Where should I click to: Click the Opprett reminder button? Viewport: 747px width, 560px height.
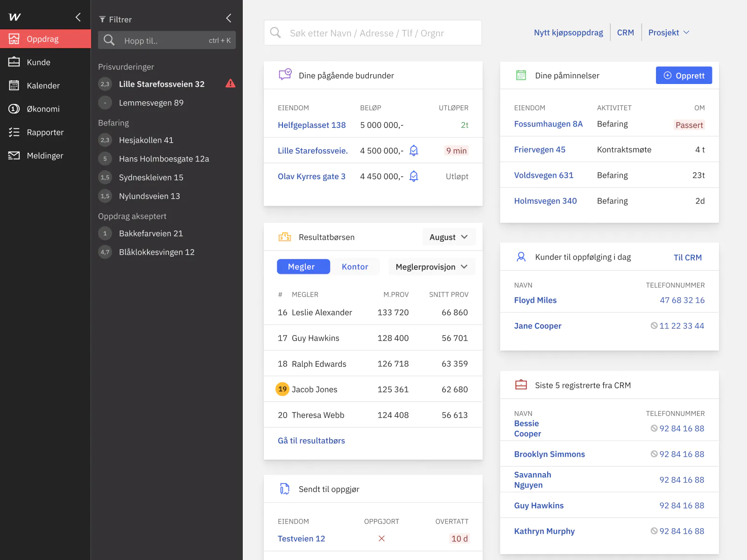(684, 76)
